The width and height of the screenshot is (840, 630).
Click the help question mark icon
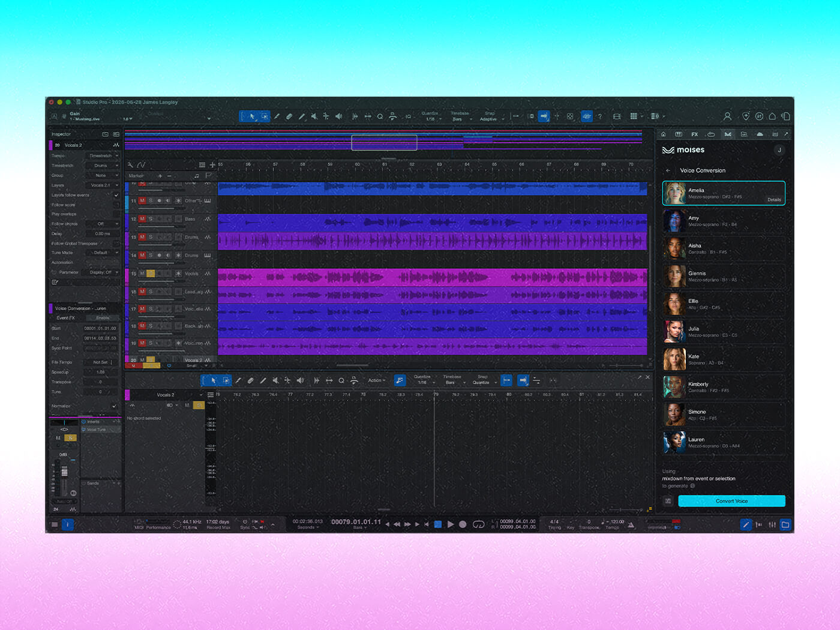(x=600, y=116)
